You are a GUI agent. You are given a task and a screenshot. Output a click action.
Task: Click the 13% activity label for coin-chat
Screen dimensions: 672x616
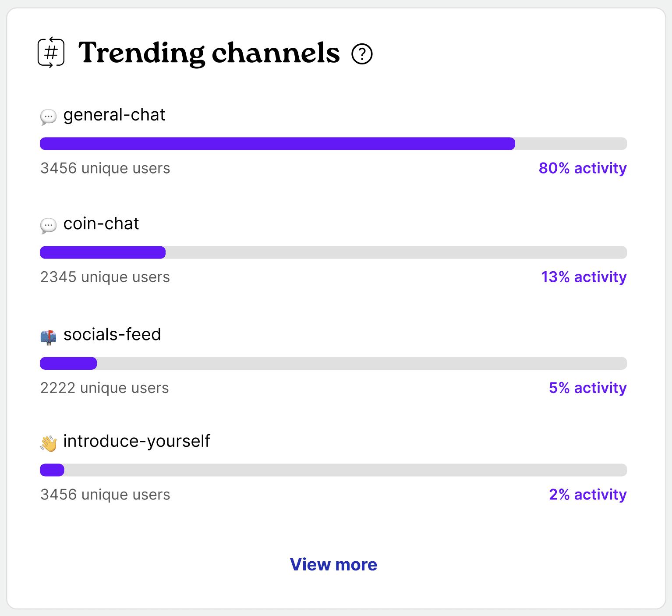click(x=584, y=277)
